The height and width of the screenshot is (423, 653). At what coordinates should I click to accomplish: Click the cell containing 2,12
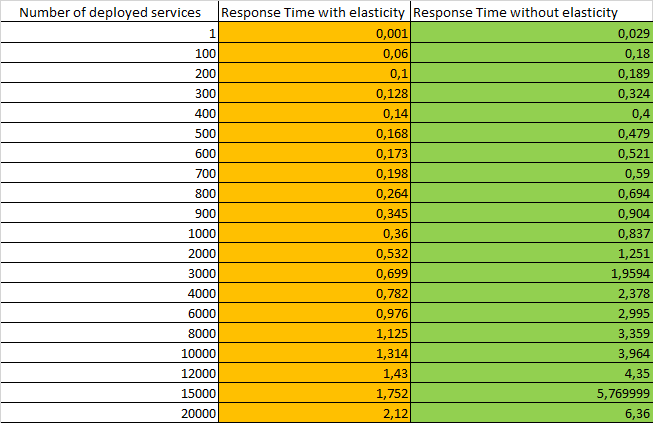(x=314, y=412)
